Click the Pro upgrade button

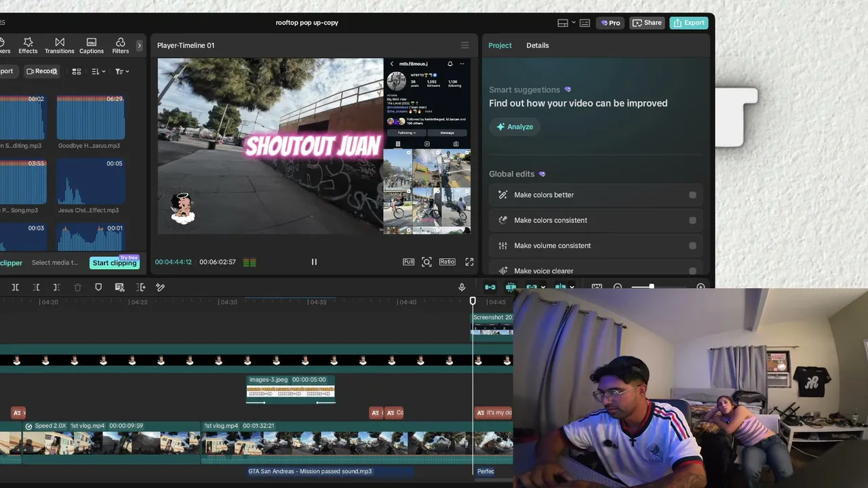(610, 23)
